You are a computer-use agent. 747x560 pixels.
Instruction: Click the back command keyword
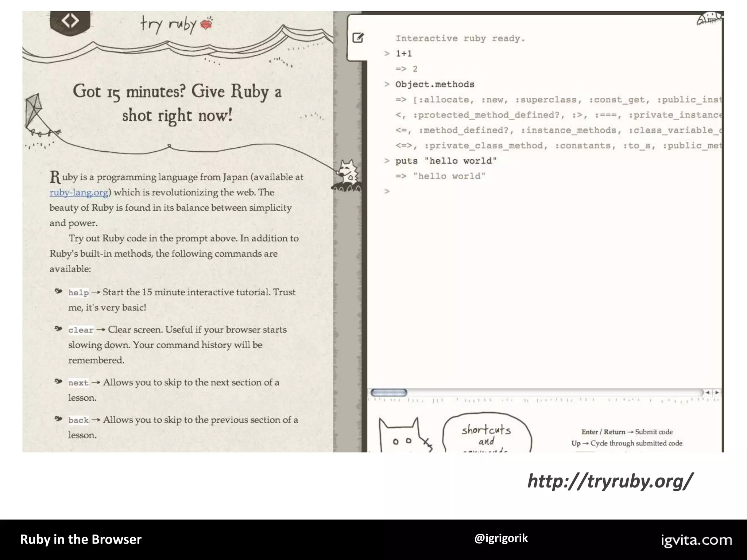[x=78, y=420]
